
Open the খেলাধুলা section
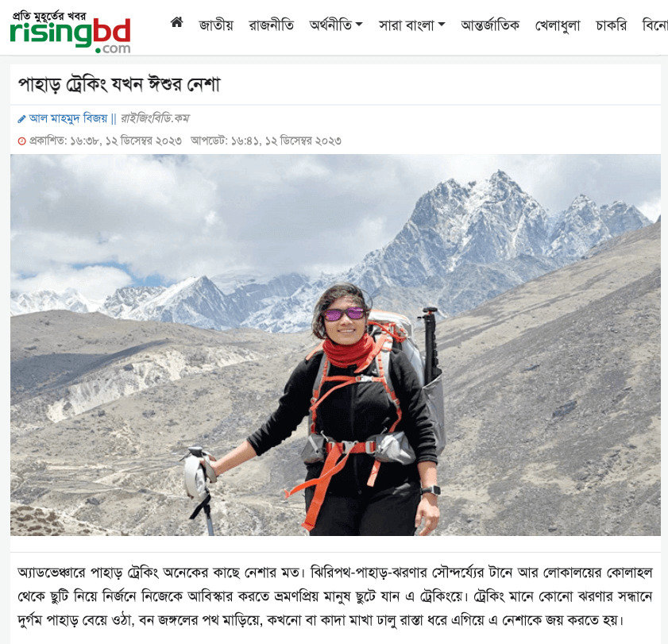[x=558, y=25]
